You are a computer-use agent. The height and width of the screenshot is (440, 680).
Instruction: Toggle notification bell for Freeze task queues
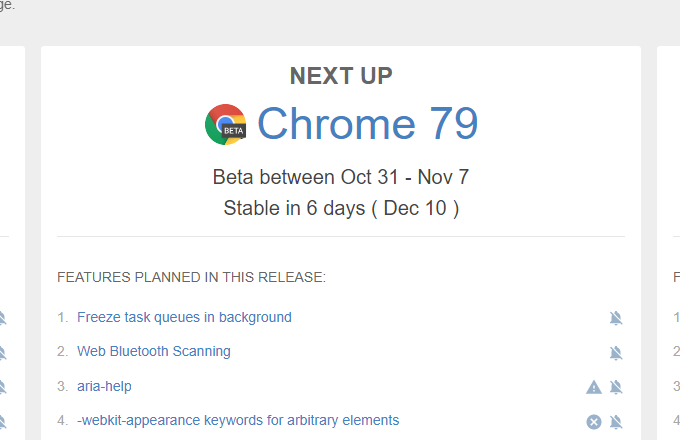pyautogui.click(x=616, y=318)
